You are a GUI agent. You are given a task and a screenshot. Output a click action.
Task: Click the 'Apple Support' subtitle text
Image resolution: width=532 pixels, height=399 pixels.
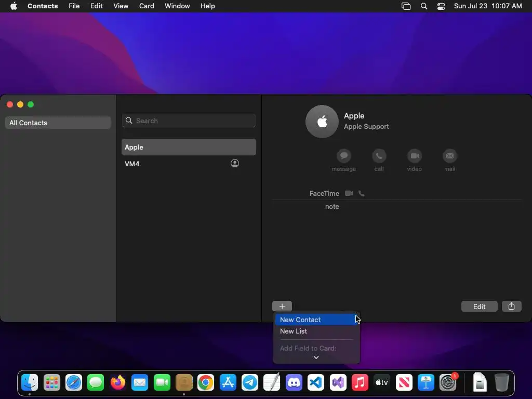coord(366,127)
